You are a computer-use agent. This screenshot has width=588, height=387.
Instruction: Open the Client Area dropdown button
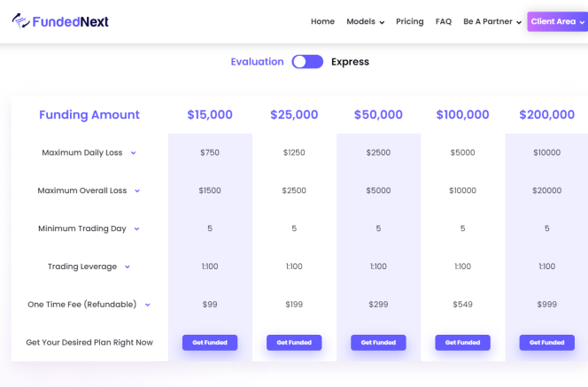click(x=558, y=21)
